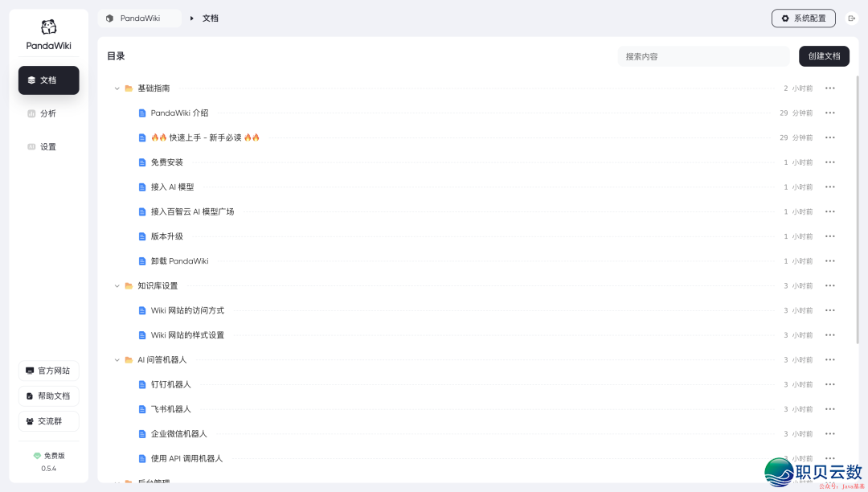Screen dimensions: 868x492
Task: Open the 卸载 PandaWiki document
Action: [179, 261]
